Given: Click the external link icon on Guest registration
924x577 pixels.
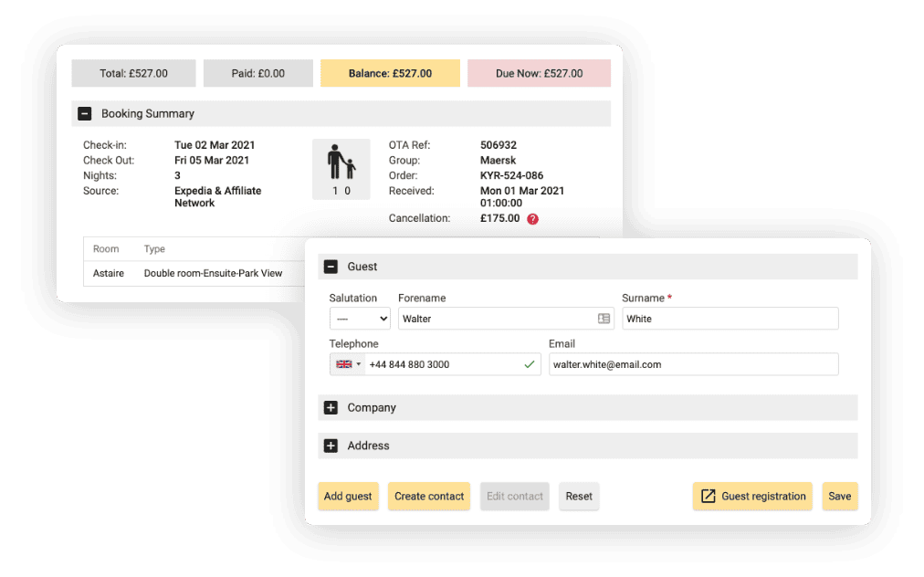Looking at the screenshot, I should click(708, 497).
